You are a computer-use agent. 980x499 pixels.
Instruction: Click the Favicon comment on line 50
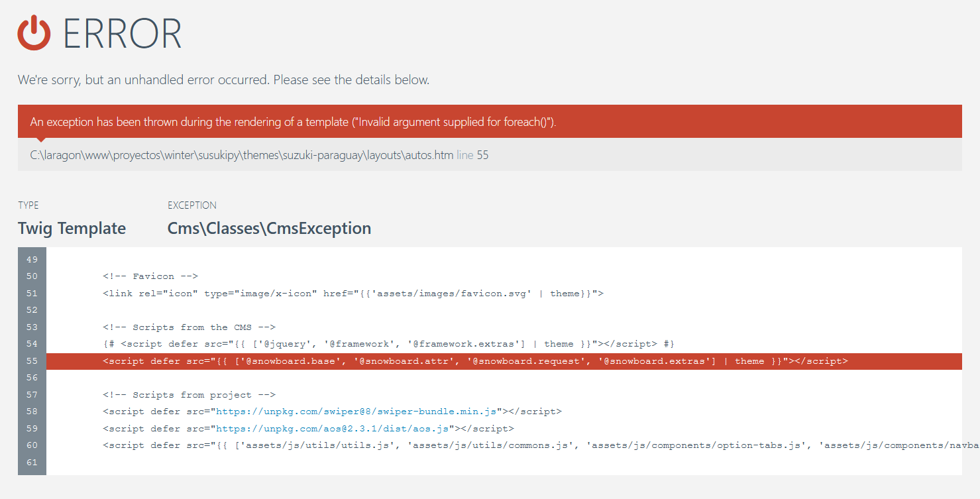click(150, 276)
